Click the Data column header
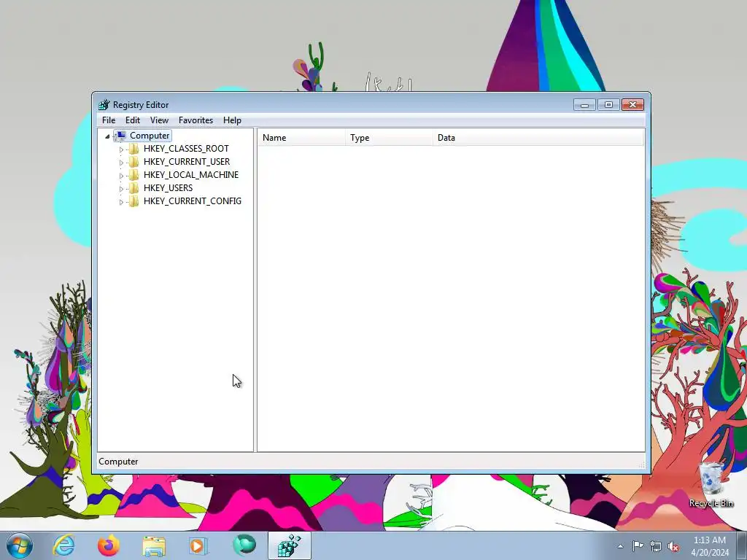Image resolution: width=747 pixels, height=560 pixels. click(538, 138)
